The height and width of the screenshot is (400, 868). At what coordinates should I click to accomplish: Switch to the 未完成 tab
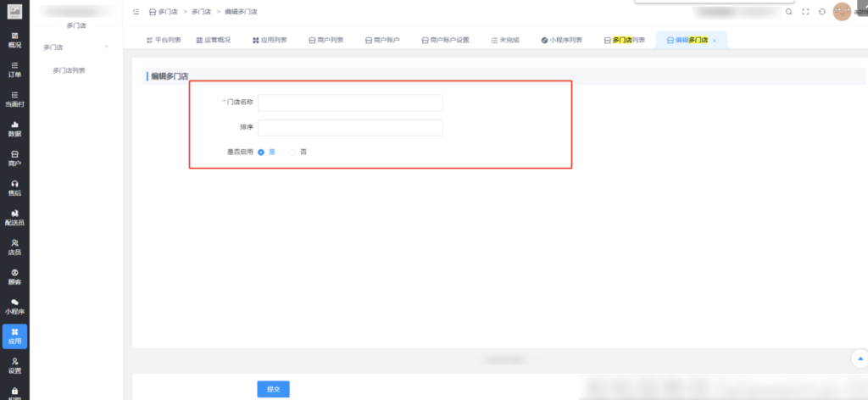(x=505, y=40)
